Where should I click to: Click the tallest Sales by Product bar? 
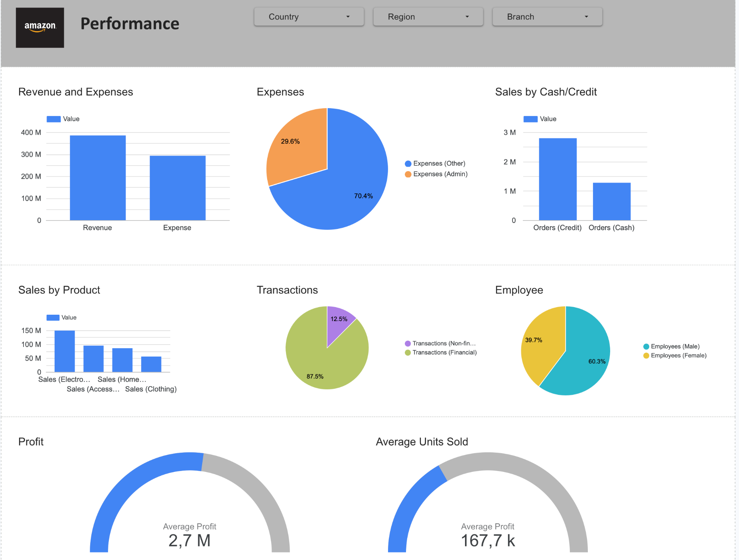[x=65, y=351]
